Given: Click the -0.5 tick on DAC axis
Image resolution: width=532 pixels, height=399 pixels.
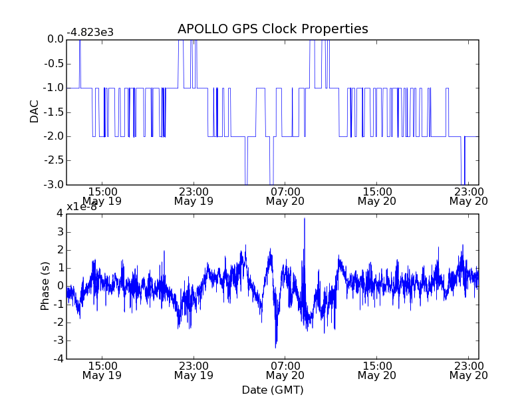Looking at the screenshot, I should (54, 64).
